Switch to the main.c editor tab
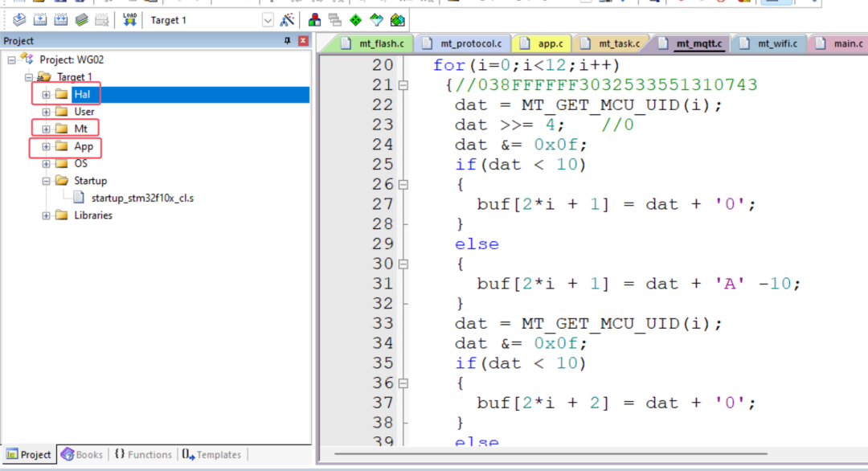Image resolution: width=868 pixels, height=471 pixels. click(839, 43)
